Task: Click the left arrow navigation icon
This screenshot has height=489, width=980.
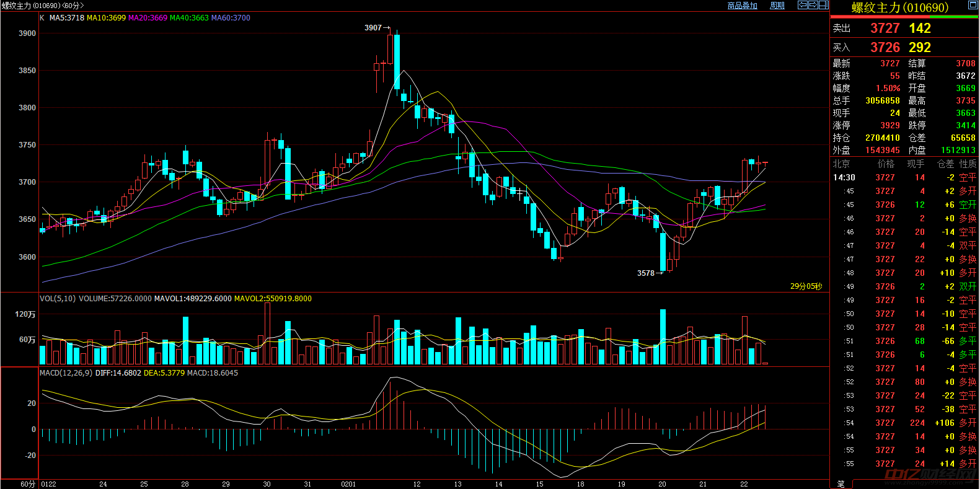Action: 802,5
